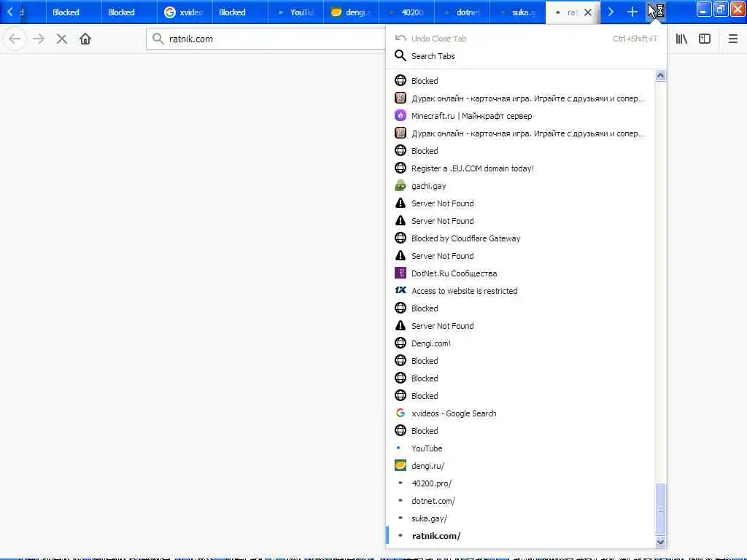This screenshot has width=747, height=560.
Task: Switch to the YouTube tab in strip
Action: tap(295, 12)
